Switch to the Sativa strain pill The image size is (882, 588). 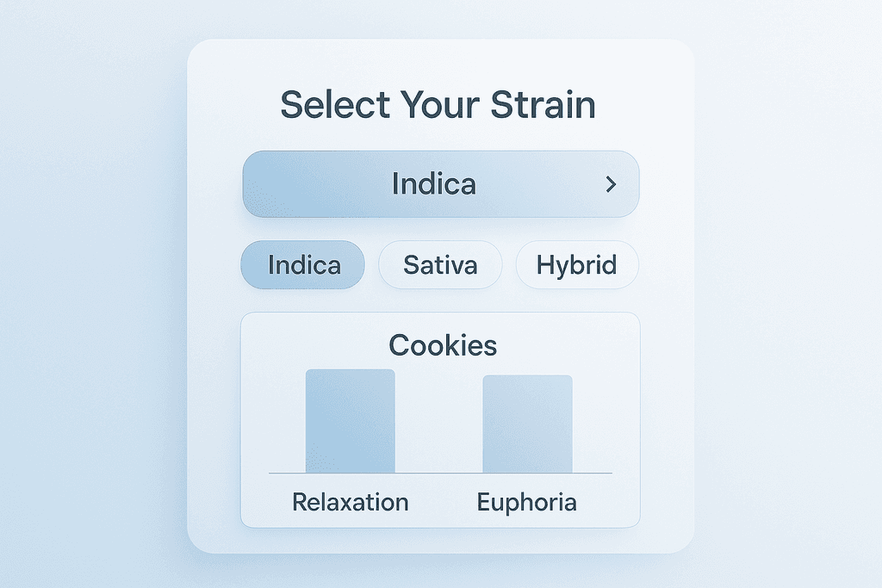tap(440, 264)
